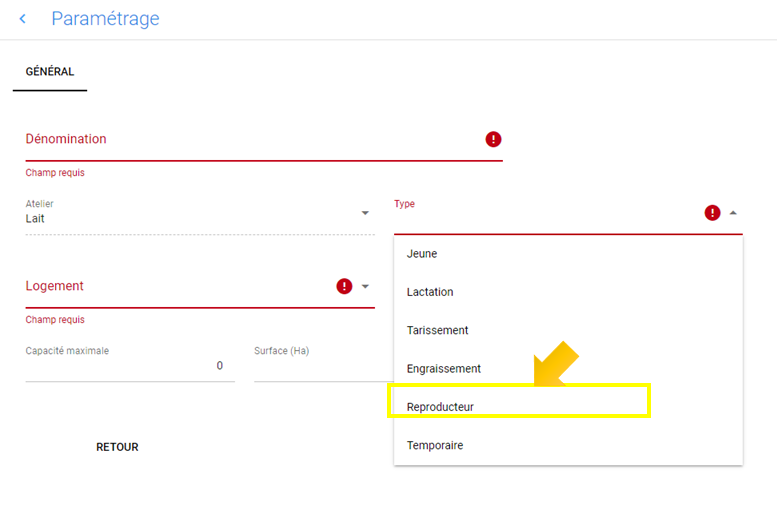
Task: Click the Champ requis message under Logement
Action: [x=55, y=320]
